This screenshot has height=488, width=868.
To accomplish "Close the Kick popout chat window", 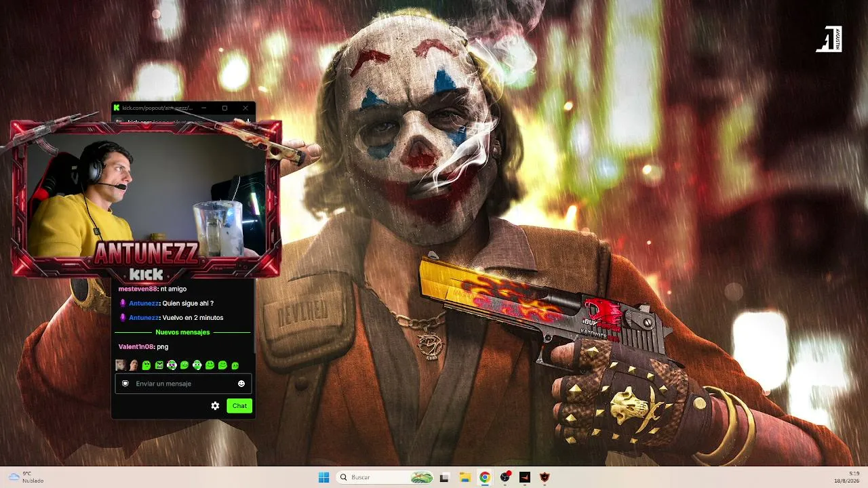I will coord(245,108).
